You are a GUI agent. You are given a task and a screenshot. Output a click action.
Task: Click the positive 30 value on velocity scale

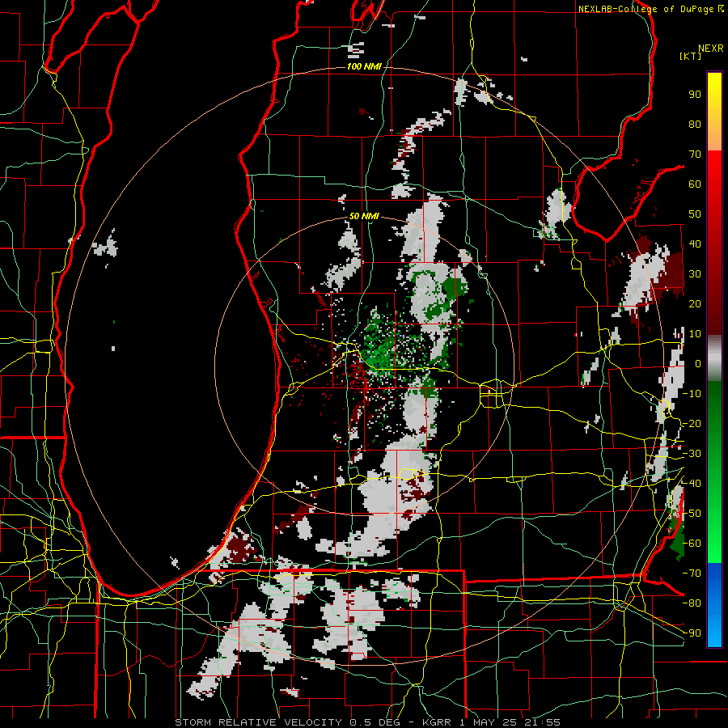pos(695,274)
